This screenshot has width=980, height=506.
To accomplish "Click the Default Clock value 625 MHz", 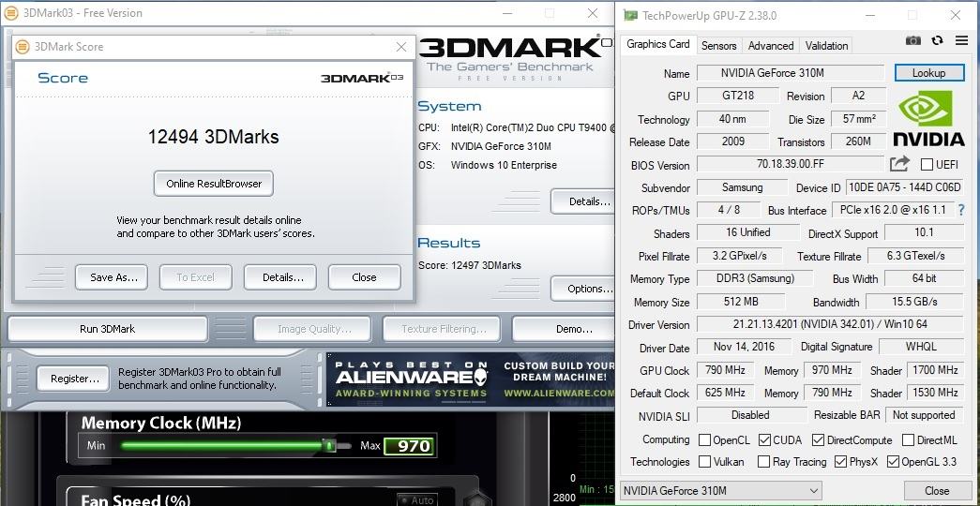I will [725, 393].
